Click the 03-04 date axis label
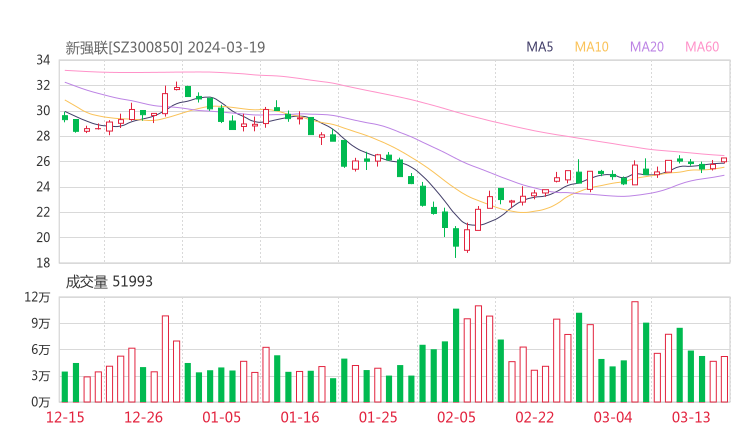The width and height of the screenshot is (740, 440). pos(613,417)
